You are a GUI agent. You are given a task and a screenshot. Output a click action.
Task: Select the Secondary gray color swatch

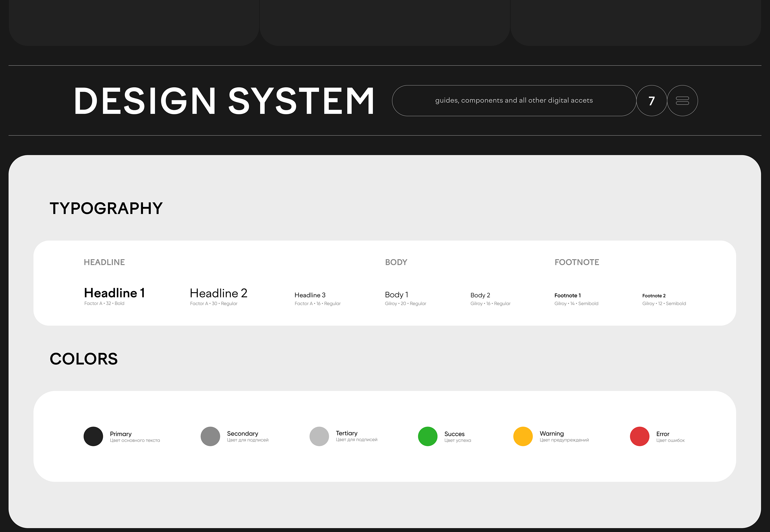click(x=210, y=436)
